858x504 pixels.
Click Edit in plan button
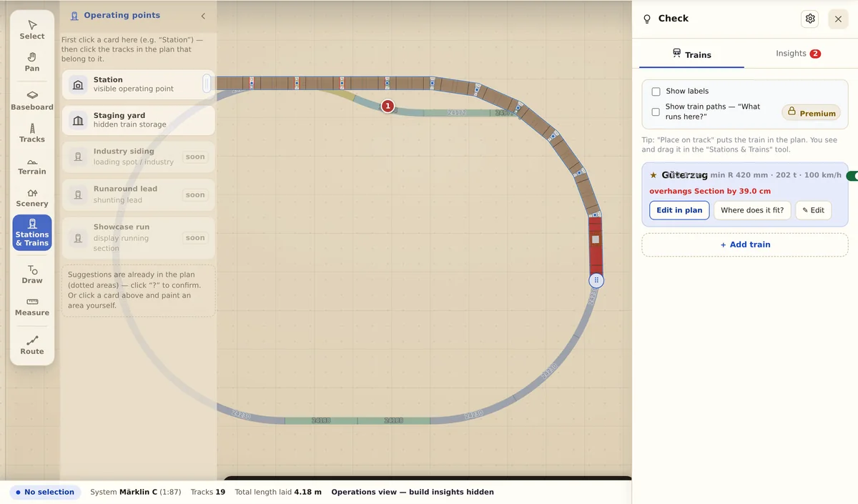click(679, 210)
